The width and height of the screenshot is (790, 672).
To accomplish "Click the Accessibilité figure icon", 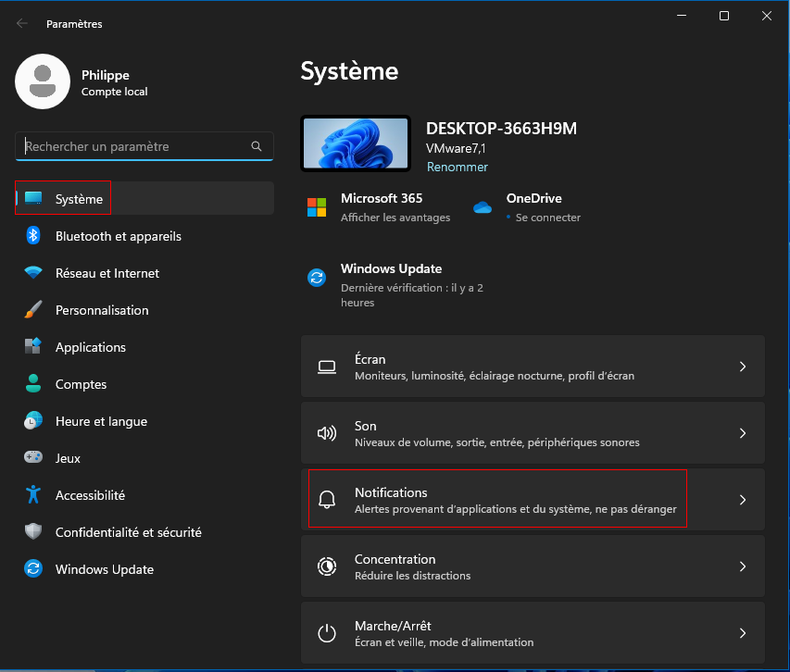I will [x=33, y=494].
